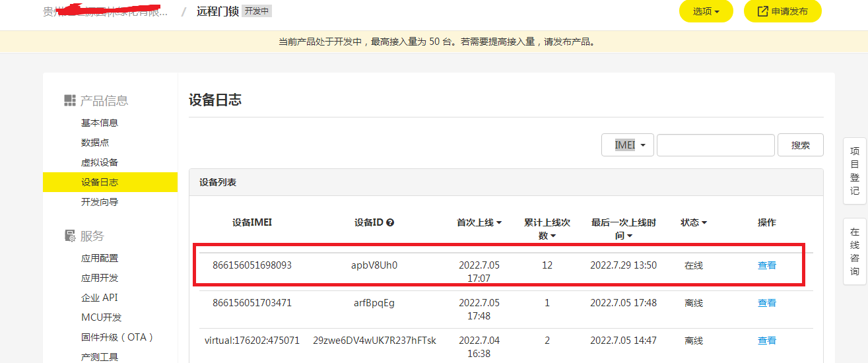Image resolution: width=868 pixels, height=363 pixels.
Task: Click the 产品信息 grid icon
Action: pyautogui.click(x=69, y=100)
